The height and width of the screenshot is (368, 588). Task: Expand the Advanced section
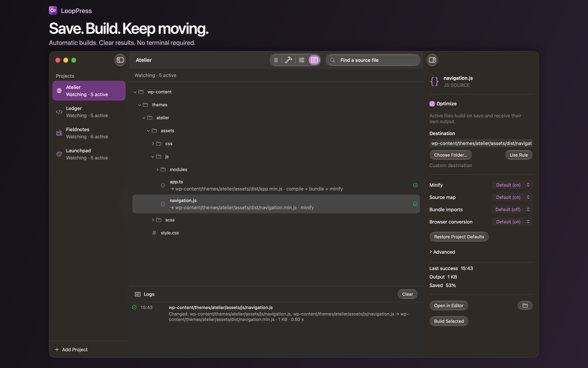coord(442,252)
